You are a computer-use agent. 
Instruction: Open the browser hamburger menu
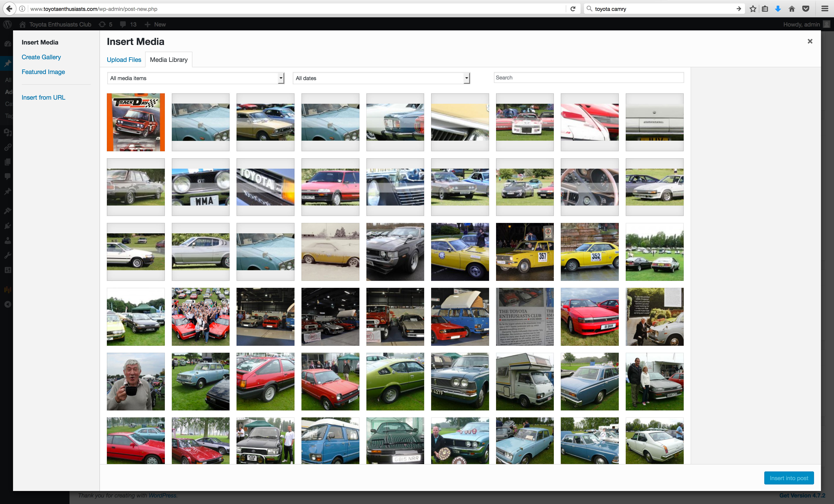824,9
